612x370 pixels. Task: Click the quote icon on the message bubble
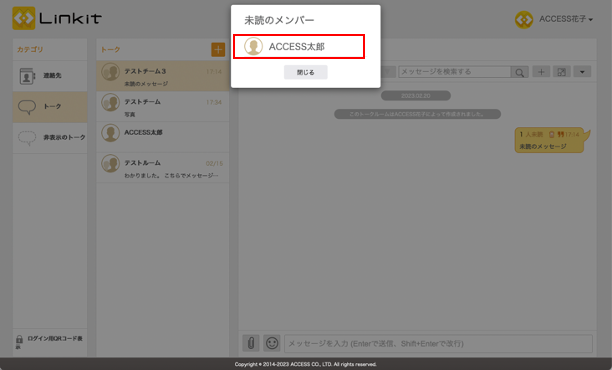(561, 134)
